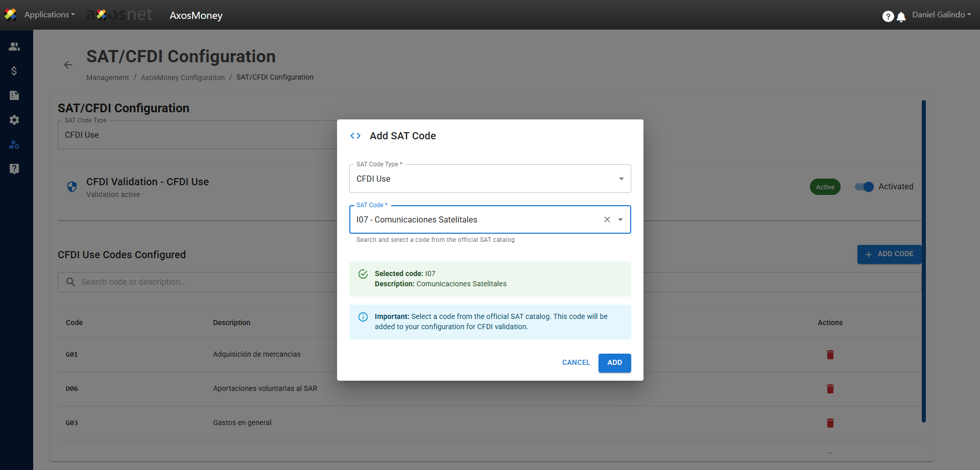
Task: Delete the G01 code row
Action: [x=830, y=355]
